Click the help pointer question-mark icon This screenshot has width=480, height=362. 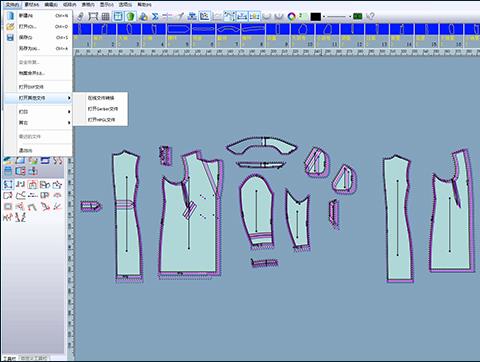click(x=370, y=16)
